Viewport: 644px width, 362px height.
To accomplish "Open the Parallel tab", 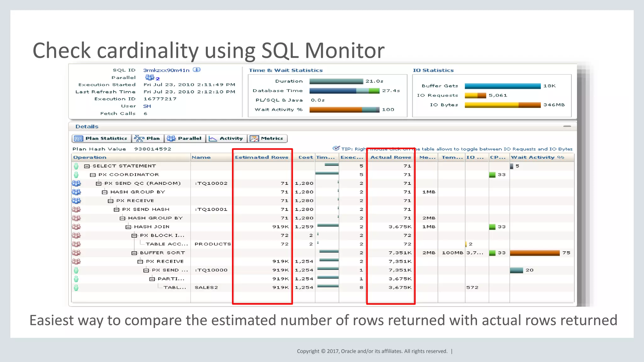I will (x=185, y=139).
